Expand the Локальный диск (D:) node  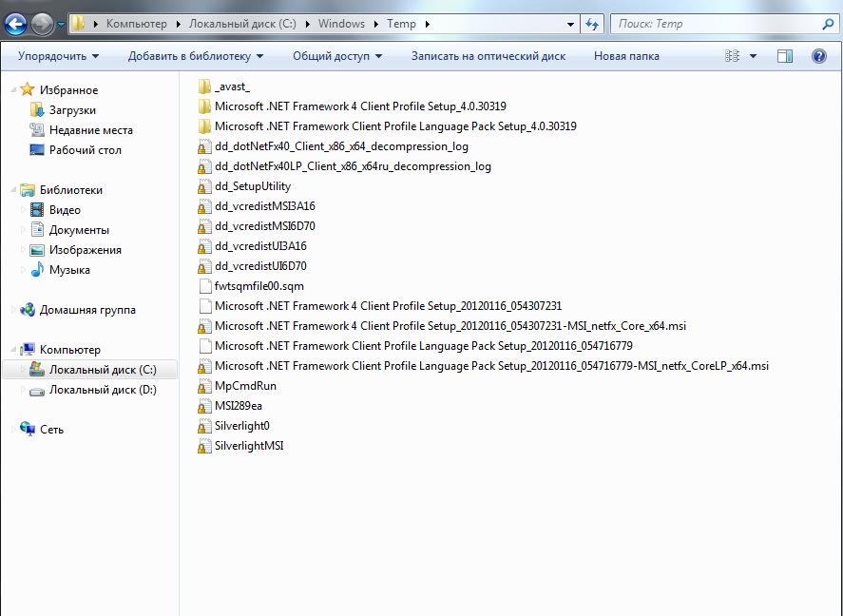click(x=23, y=390)
